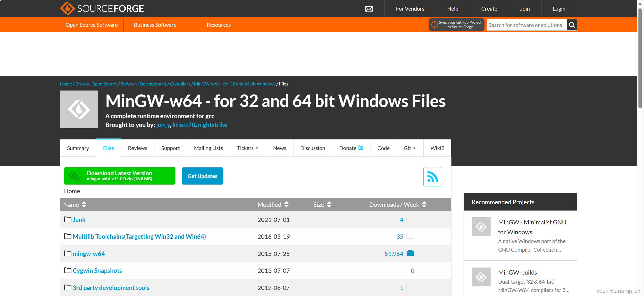Screen dimensions: 644x296
Task: Click Join in top navigation
Action: [x=525, y=9]
